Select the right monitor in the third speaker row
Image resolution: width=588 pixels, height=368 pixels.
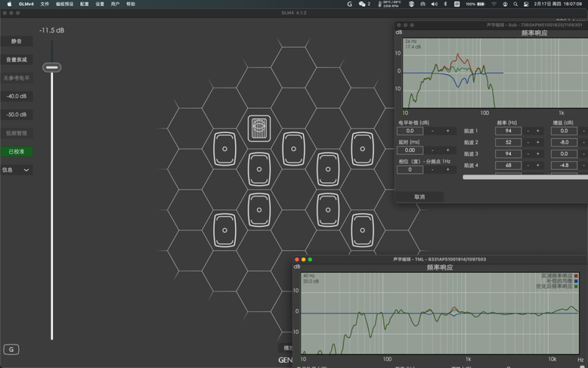[x=328, y=210]
